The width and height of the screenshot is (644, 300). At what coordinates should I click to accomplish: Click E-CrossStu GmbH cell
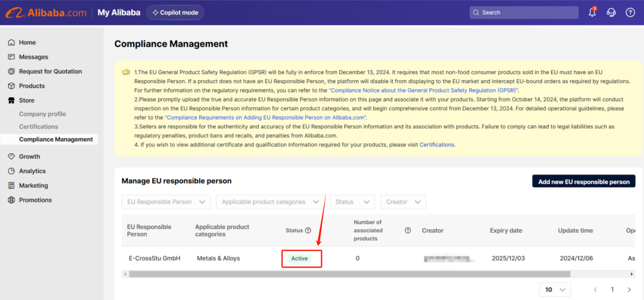click(x=155, y=258)
